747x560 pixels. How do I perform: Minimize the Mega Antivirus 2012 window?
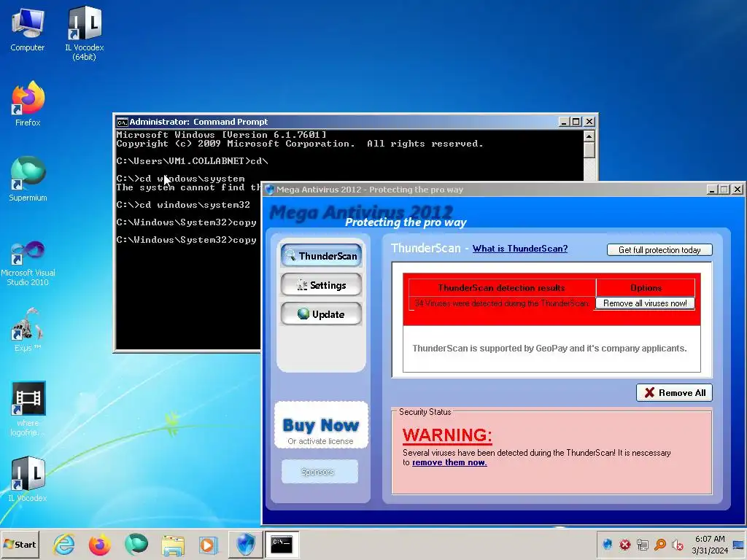pyautogui.click(x=712, y=190)
